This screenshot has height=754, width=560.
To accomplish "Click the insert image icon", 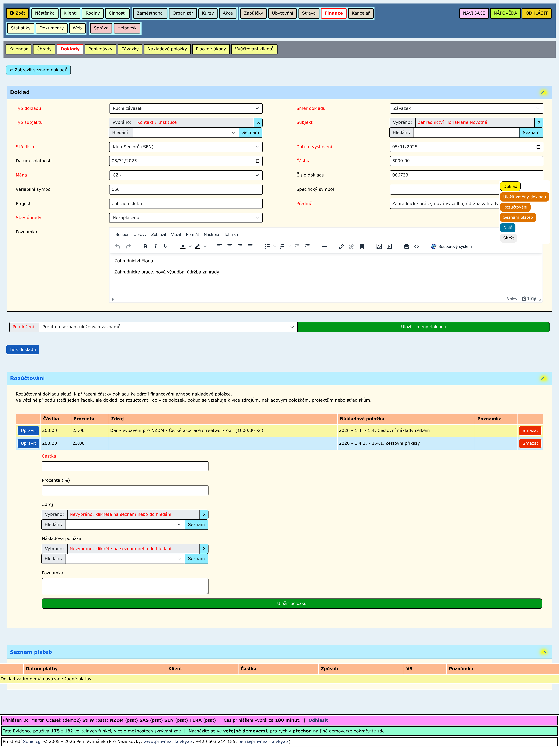I will click(x=379, y=247).
